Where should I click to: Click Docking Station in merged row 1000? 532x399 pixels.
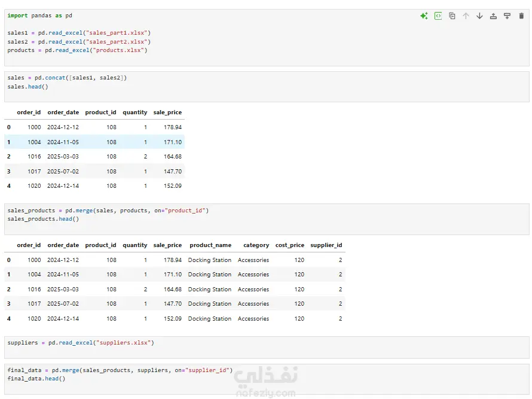[210, 260]
